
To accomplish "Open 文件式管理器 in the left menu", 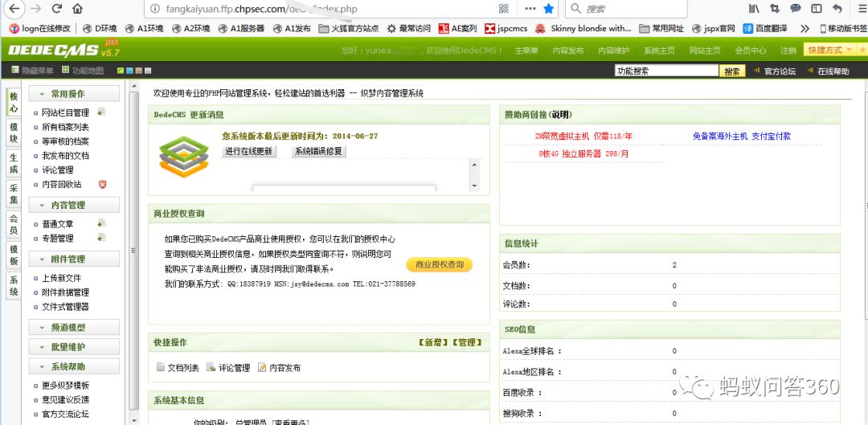I will (65, 307).
